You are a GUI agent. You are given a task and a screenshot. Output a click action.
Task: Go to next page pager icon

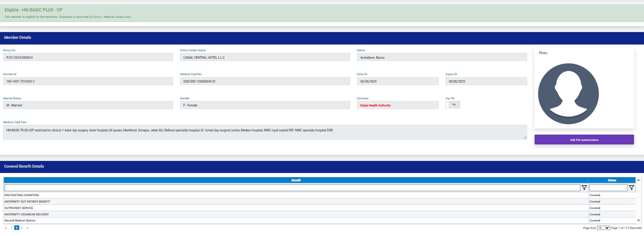22,228
